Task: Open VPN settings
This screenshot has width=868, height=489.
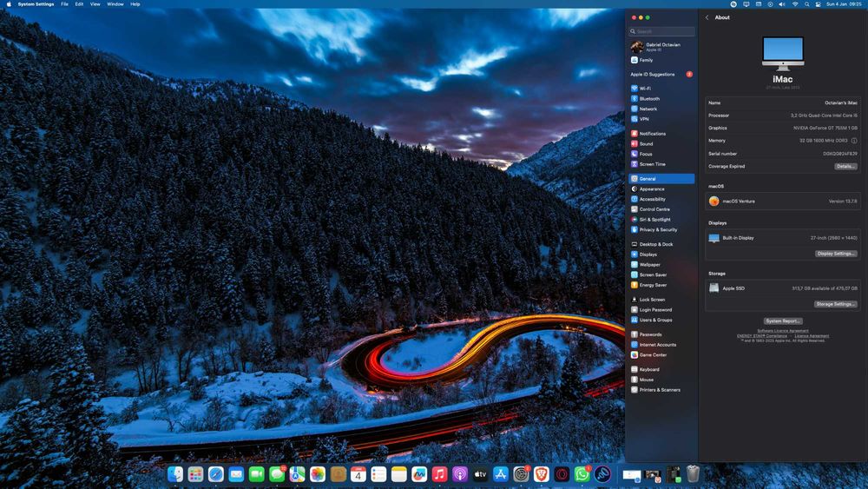Action: click(x=661, y=119)
